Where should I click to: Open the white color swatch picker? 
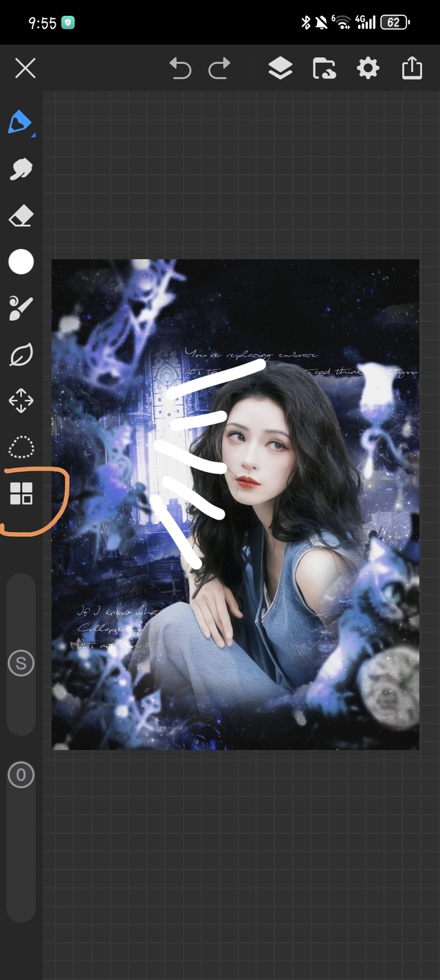pos(21,262)
